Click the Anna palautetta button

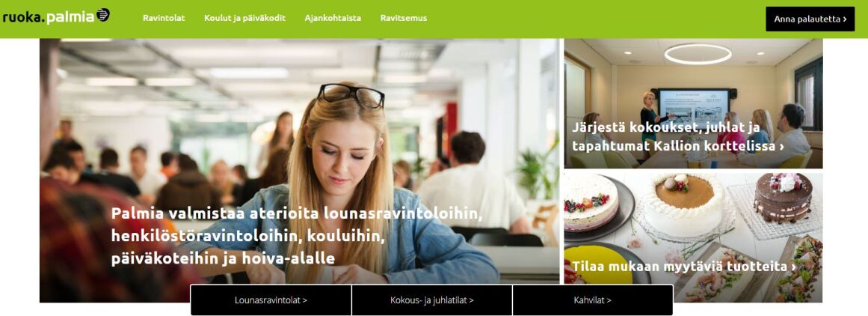pyautogui.click(x=810, y=19)
